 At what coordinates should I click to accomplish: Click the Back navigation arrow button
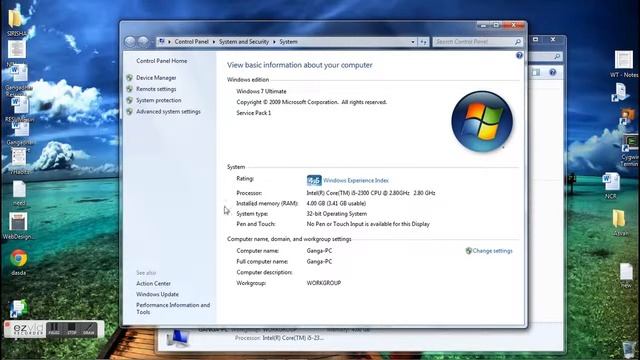coord(130,42)
